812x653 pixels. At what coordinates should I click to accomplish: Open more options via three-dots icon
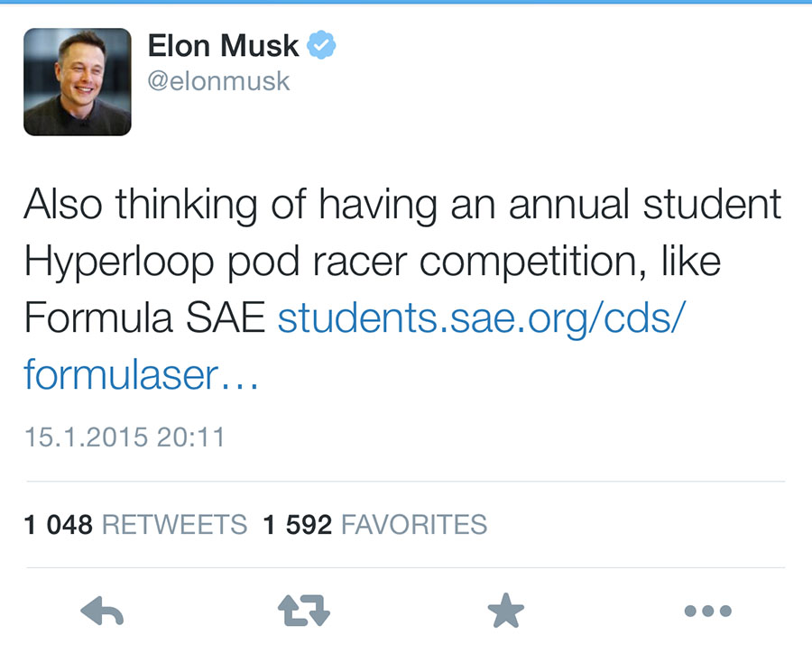tap(708, 611)
